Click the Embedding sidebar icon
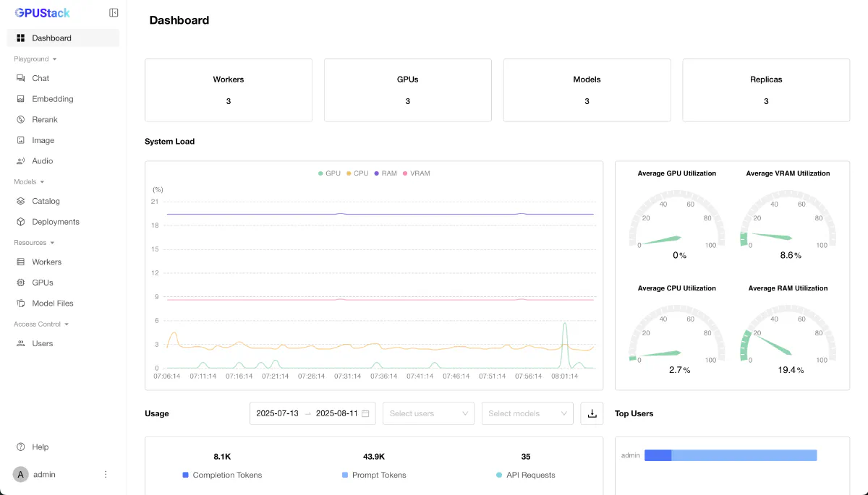Viewport: 868px width, 495px height. tap(20, 99)
